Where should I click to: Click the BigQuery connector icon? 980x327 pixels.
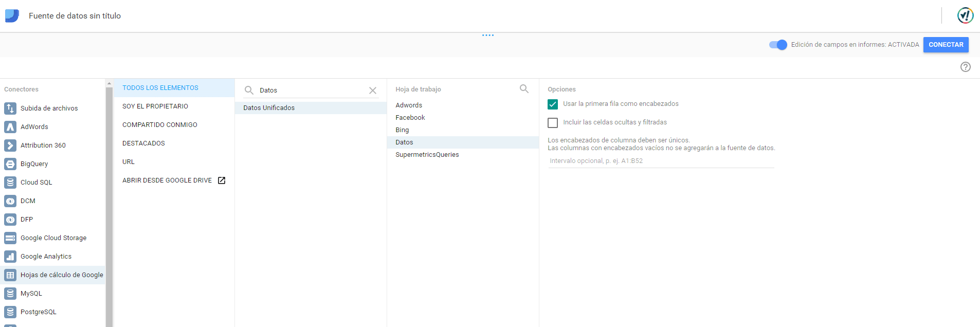pyautogui.click(x=10, y=164)
